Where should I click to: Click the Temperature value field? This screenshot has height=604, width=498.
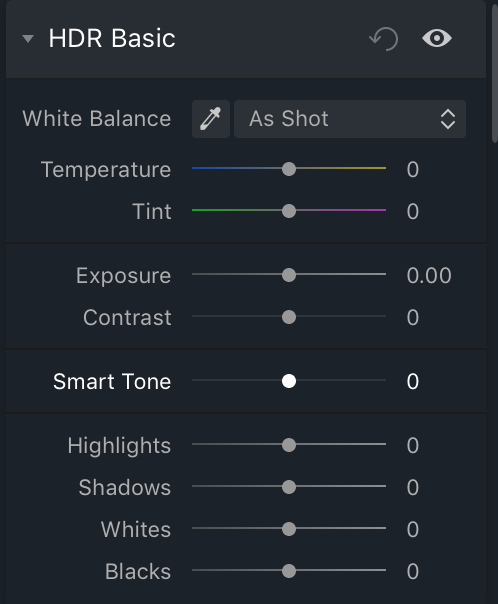[x=412, y=169]
